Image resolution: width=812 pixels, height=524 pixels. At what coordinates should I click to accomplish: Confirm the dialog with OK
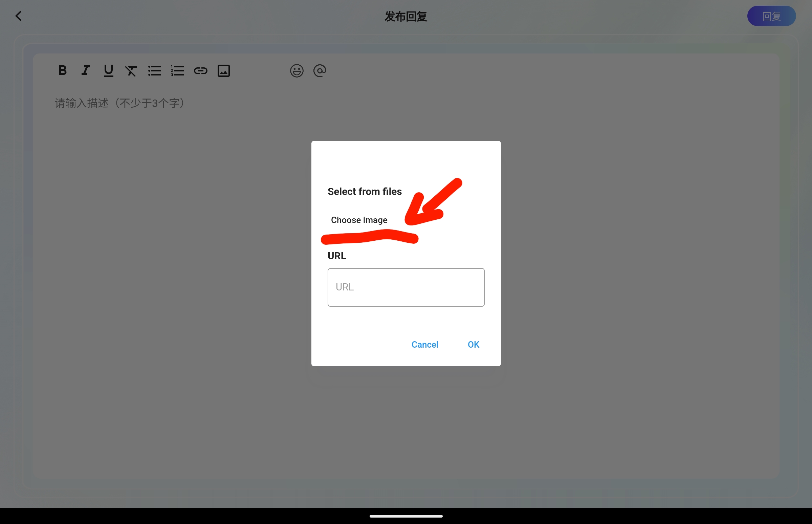coord(473,344)
